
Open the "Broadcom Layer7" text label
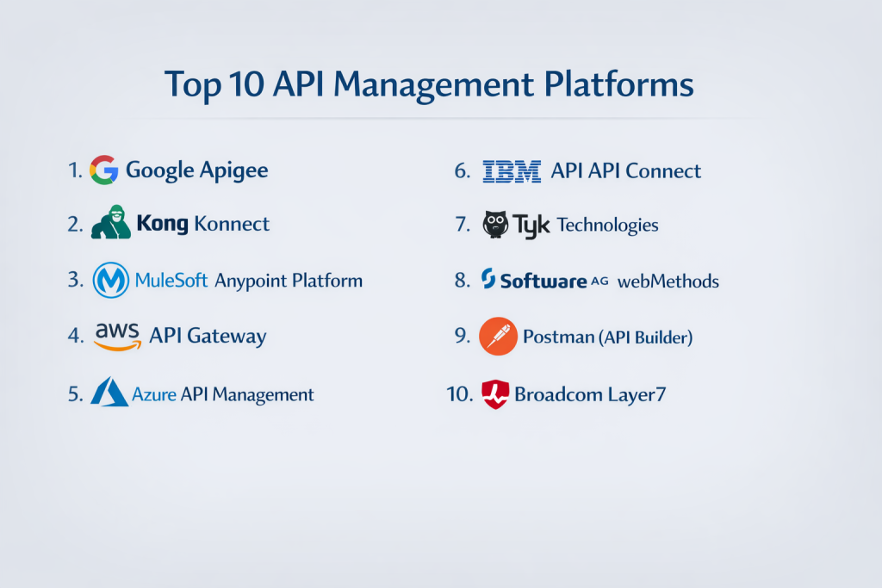[x=589, y=394]
